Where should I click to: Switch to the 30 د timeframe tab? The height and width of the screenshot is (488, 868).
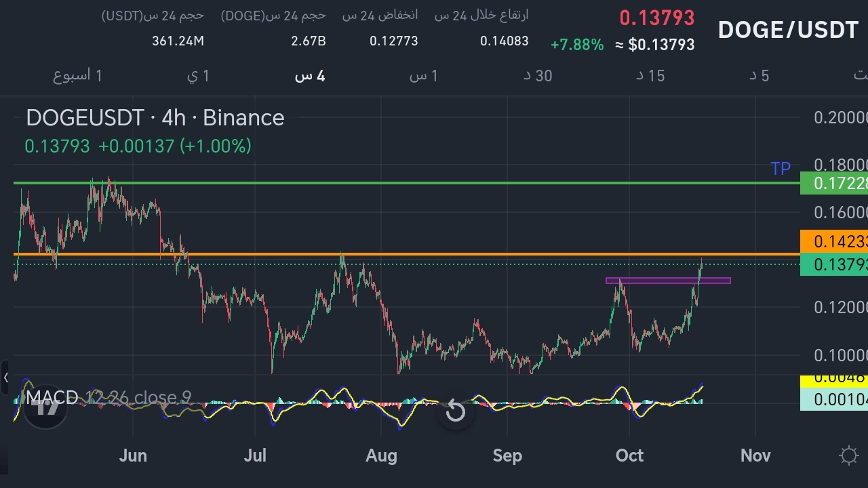coord(538,75)
